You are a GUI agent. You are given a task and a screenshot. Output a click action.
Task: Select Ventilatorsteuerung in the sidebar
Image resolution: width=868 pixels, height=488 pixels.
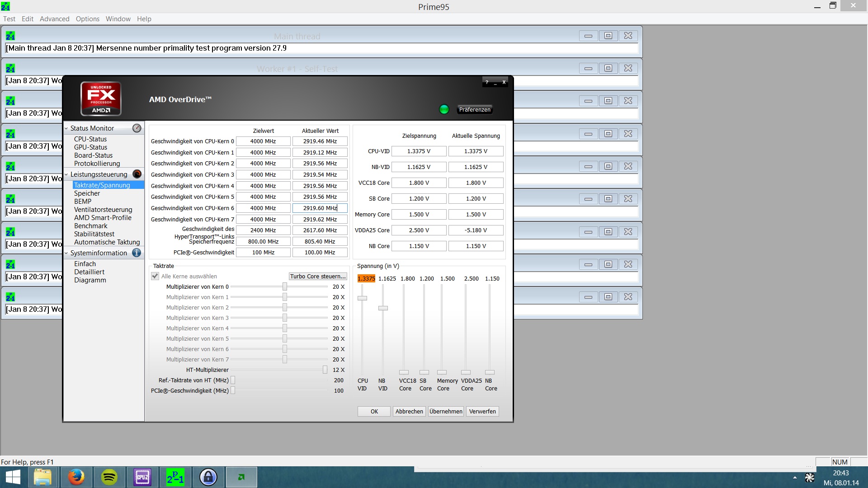point(103,210)
